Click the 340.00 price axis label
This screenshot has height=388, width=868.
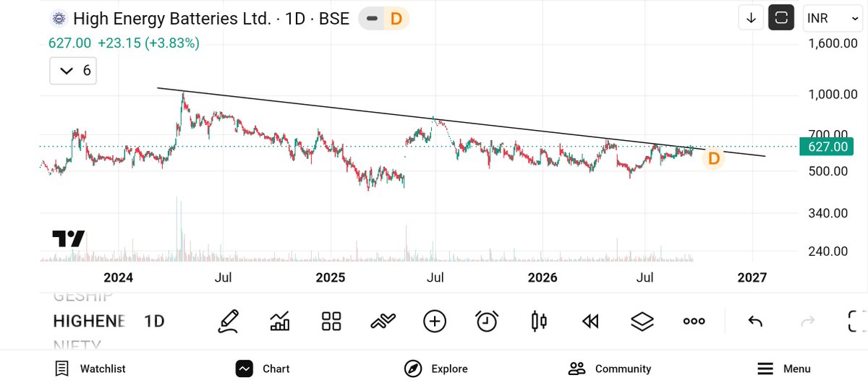pyautogui.click(x=828, y=213)
